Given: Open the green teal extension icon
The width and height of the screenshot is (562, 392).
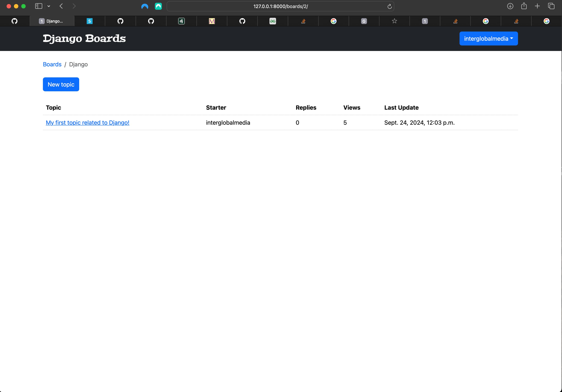Looking at the screenshot, I should click(158, 6).
